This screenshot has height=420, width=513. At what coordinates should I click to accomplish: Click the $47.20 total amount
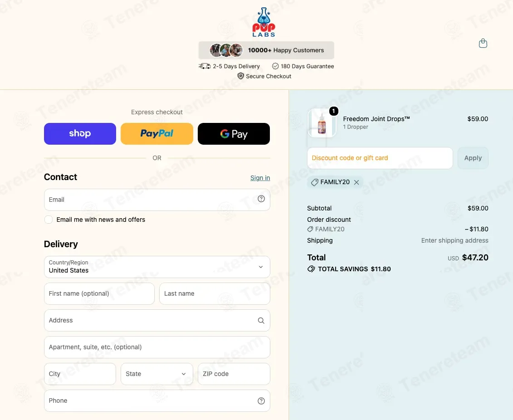point(475,258)
